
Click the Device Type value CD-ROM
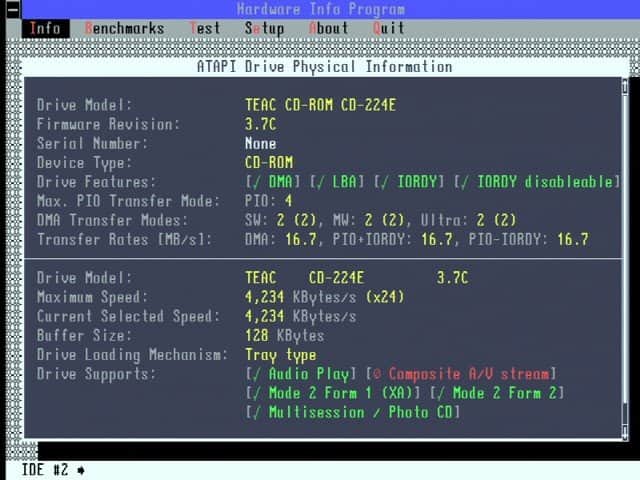(269, 162)
